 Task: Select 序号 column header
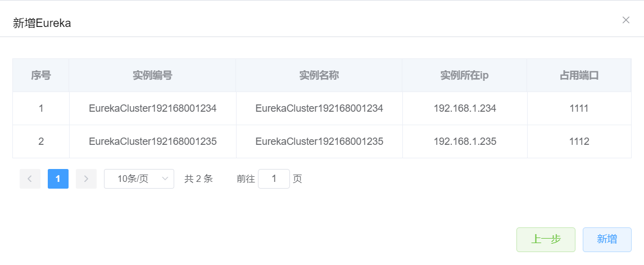41,75
